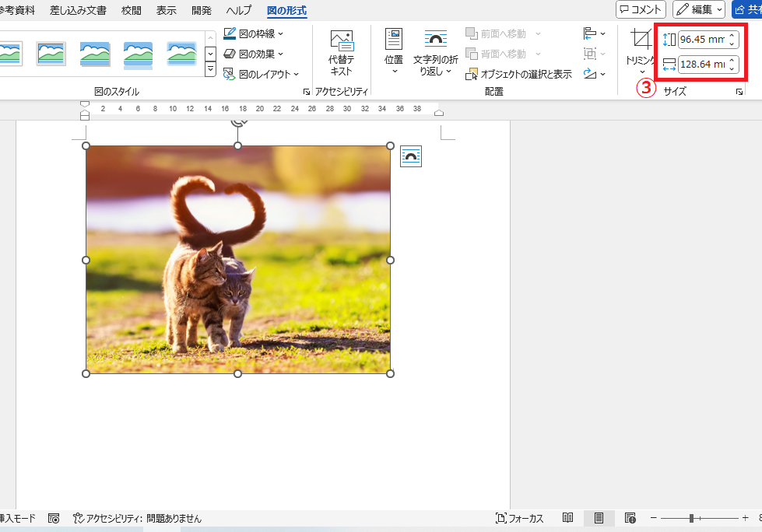Expand the 前面へ移動 dropdown arrow
The width and height of the screenshot is (762, 532).
tap(538, 33)
